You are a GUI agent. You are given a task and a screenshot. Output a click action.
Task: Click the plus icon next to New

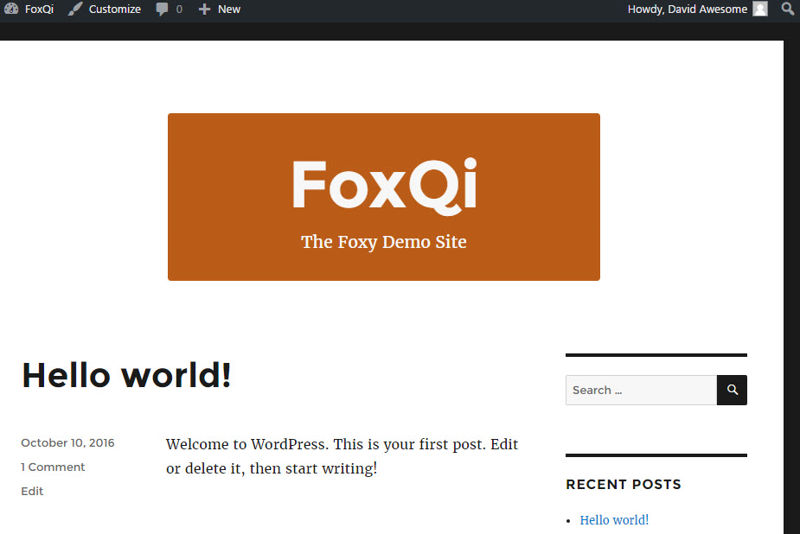click(x=204, y=9)
